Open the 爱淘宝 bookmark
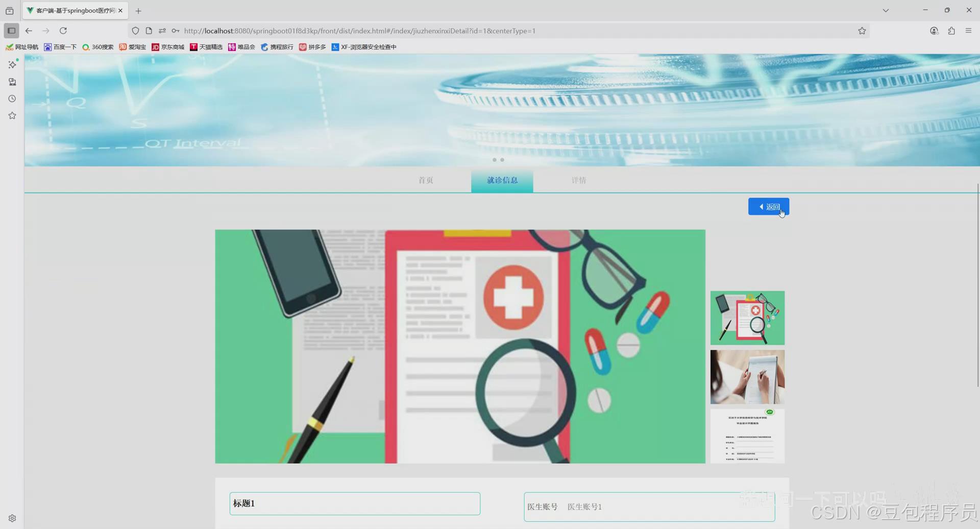Image resolution: width=980 pixels, height=529 pixels. point(133,47)
